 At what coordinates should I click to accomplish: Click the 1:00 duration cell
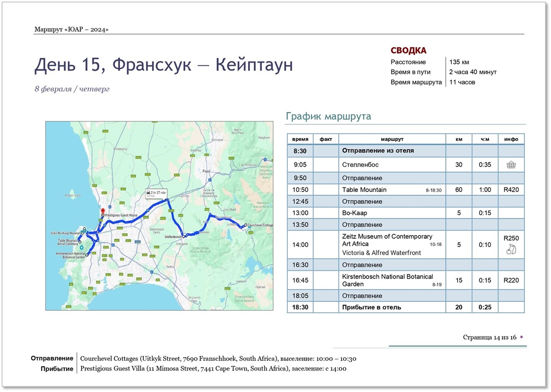485,190
